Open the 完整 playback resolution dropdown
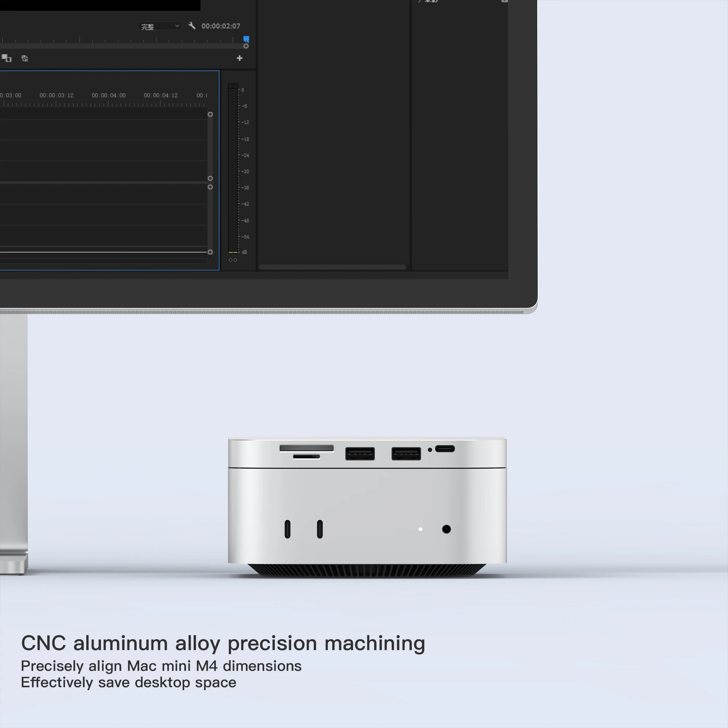Viewport: 728px width, 728px height. click(160, 26)
